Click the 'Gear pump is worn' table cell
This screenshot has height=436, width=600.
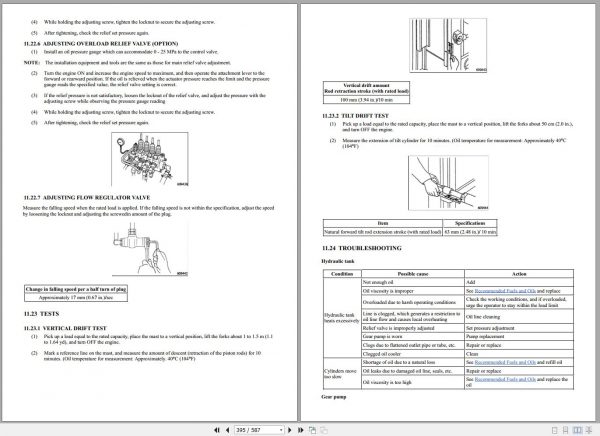click(413, 336)
